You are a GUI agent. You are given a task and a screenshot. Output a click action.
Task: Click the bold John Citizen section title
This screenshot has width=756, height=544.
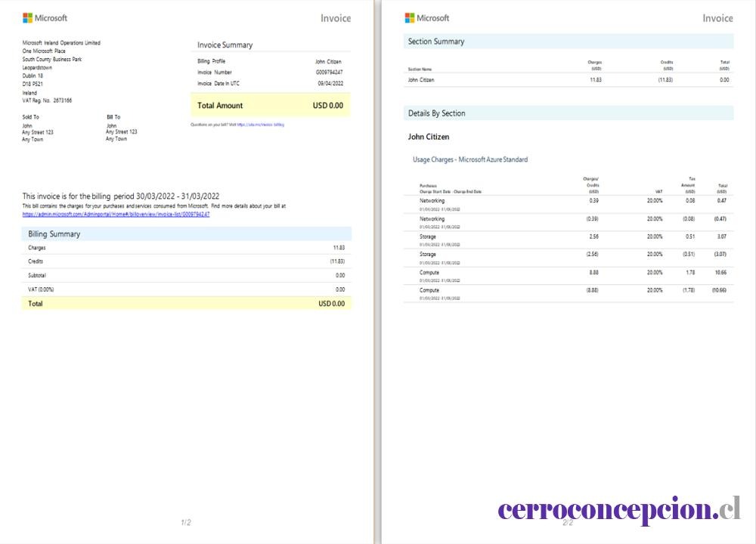pyautogui.click(x=429, y=137)
